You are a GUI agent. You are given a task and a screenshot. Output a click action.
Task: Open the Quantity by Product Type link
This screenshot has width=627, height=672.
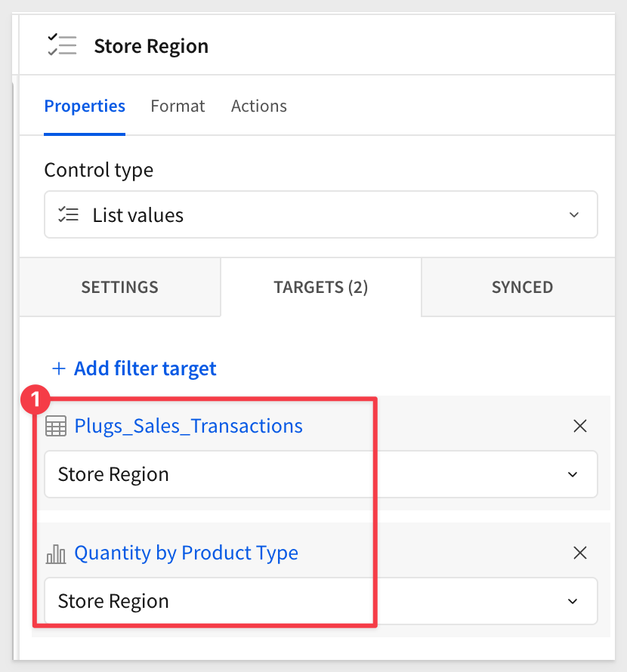pyautogui.click(x=186, y=553)
